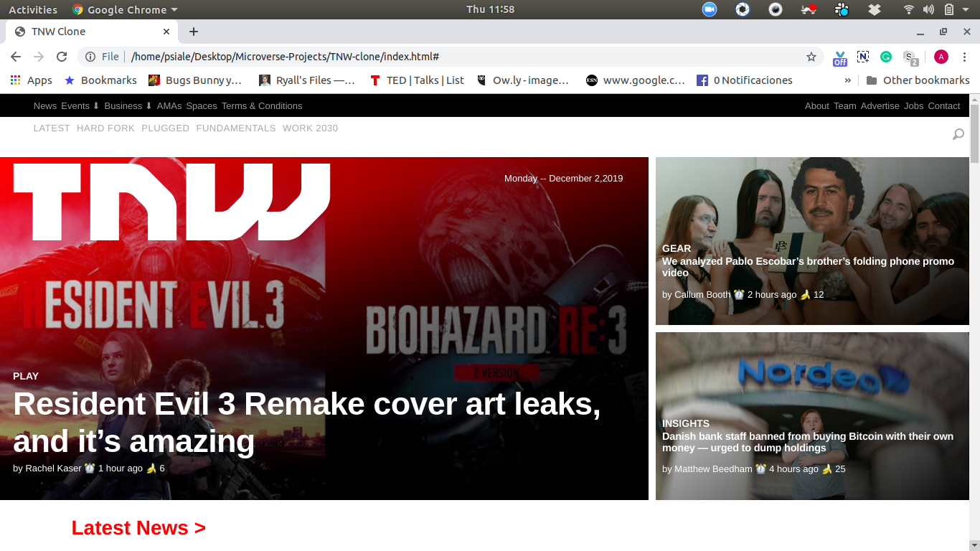Open the N notes extension icon
Screen dimensions: 980x551
click(x=863, y=57)
